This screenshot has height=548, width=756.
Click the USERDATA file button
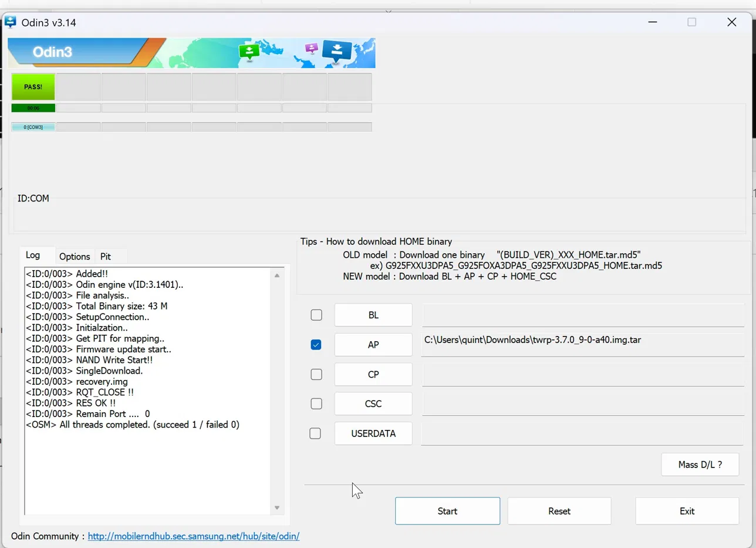[x=373, y=433]
